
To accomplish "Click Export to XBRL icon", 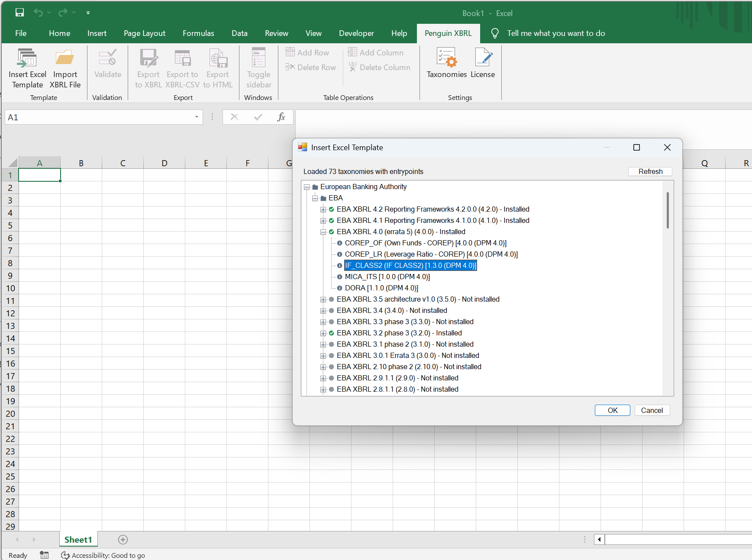I will 148,58.
